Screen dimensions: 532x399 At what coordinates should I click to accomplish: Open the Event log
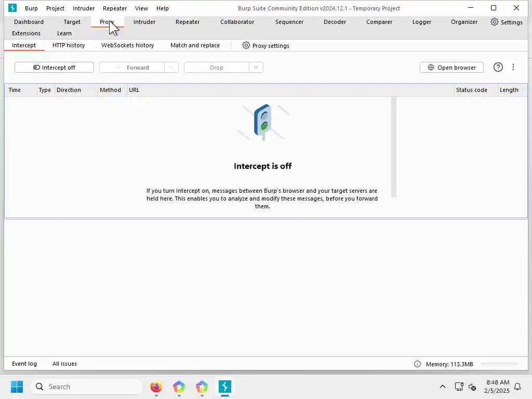(x=24, y=364)
